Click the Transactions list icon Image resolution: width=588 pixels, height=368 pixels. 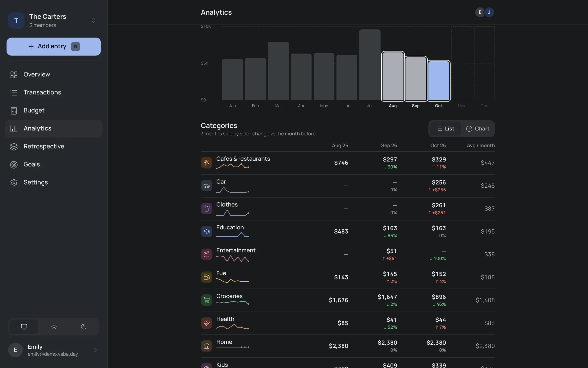pyautogui.click(x=14, y=92)
